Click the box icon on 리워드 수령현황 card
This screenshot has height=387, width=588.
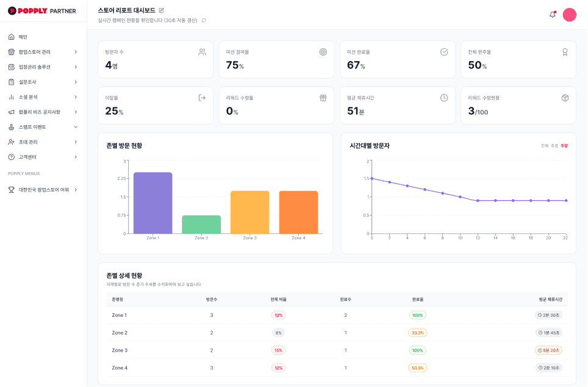coord(565,98)
